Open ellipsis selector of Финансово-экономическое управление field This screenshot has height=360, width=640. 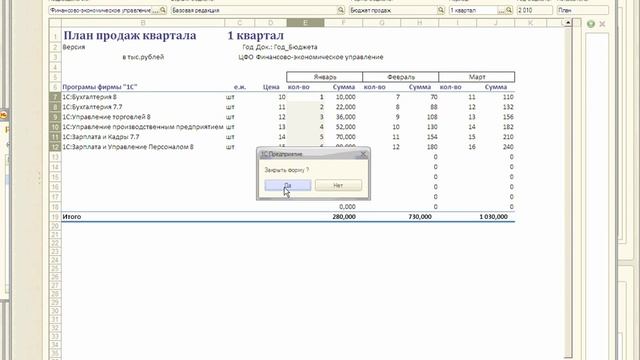tap(155, 10)
